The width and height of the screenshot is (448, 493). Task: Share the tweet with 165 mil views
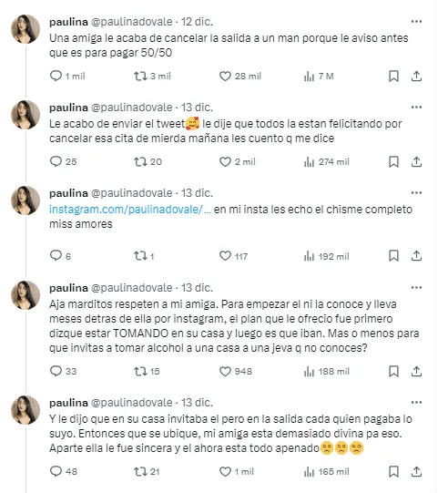coord(416,472)
